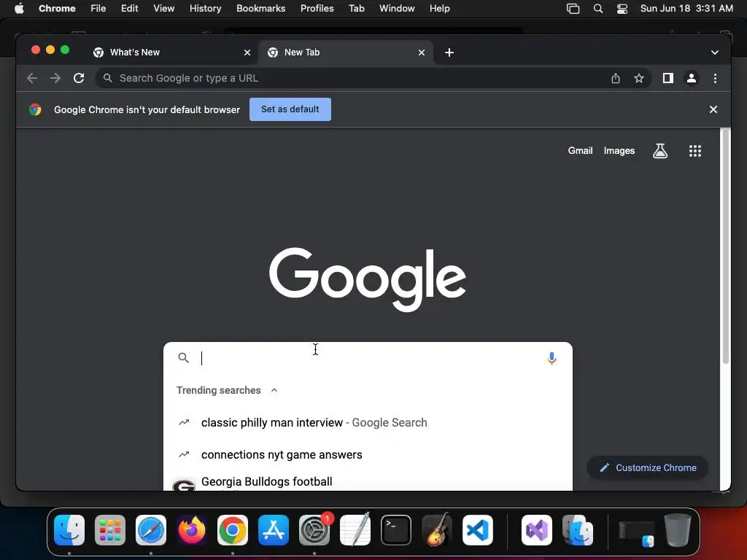Open the Edit menu
747x560 pixels.
(x=129, y=9)
